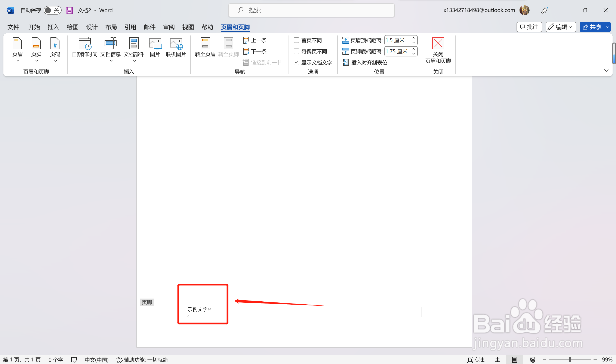This screenshot has height=364, width=616.
Task: Check 奇偶页不同 different odd even
Action: tap(296, 51)
